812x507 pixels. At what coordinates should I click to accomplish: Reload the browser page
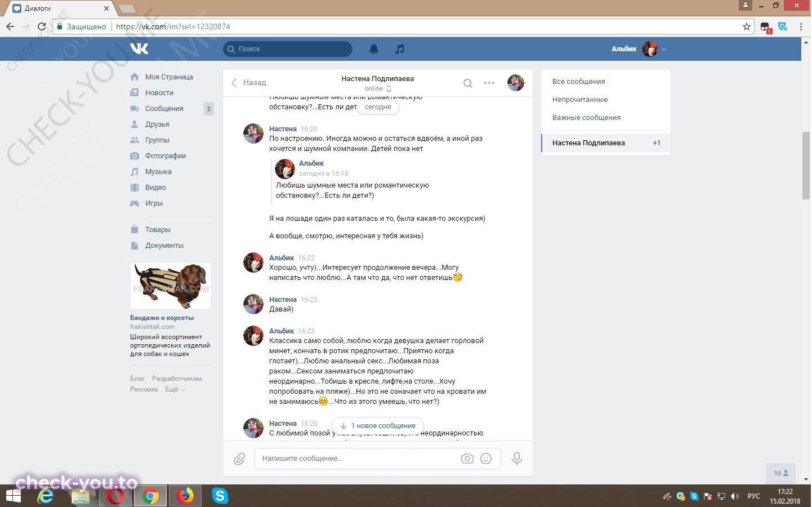42,26
